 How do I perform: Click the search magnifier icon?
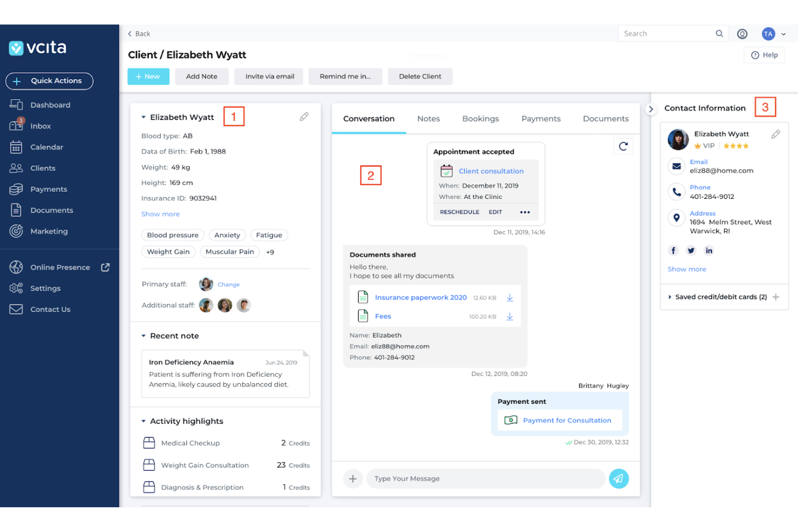[x=719, y=33]
